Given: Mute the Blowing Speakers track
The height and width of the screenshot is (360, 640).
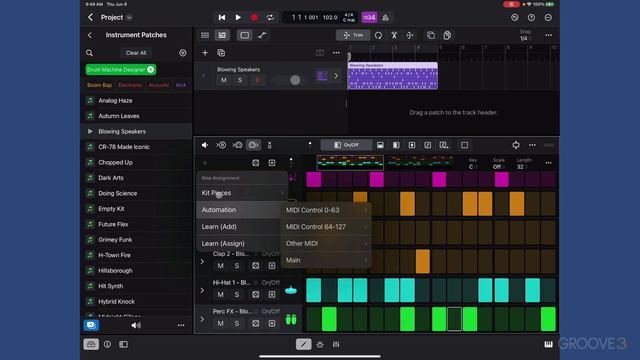Looking at the screenshot, I should (x=224, y=80).
